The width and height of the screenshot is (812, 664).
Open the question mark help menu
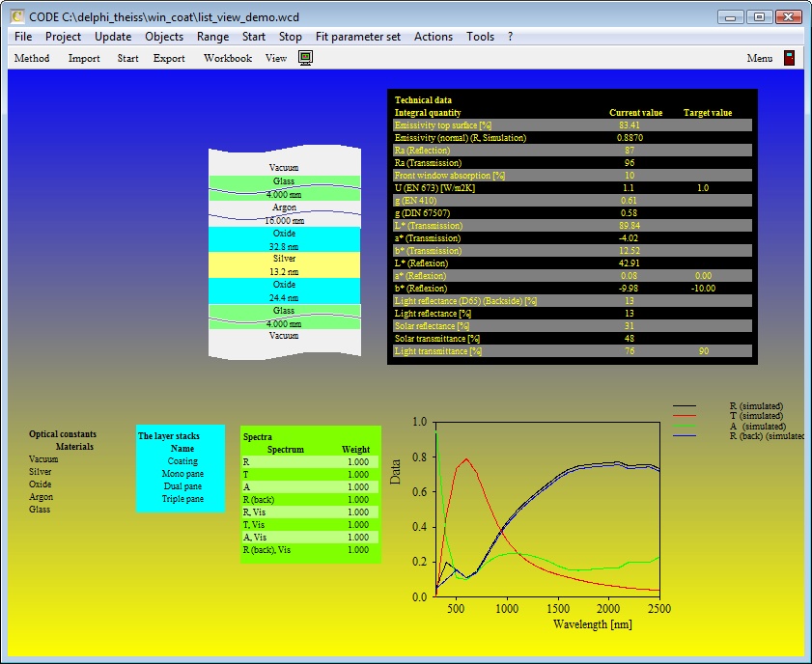point(510,37)
